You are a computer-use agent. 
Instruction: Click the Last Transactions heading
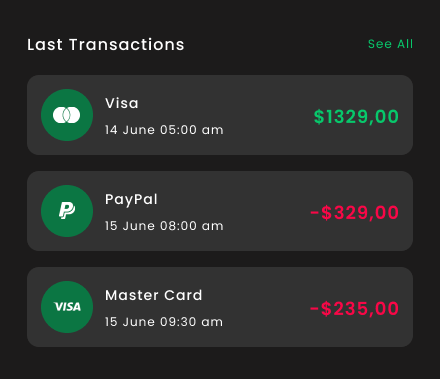(x=106, y=45)
